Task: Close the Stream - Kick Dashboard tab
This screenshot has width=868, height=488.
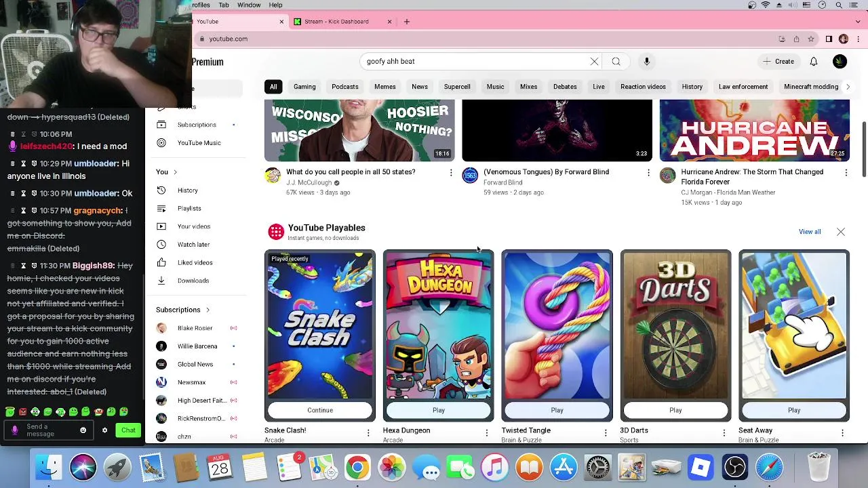Action: (389, 22)
